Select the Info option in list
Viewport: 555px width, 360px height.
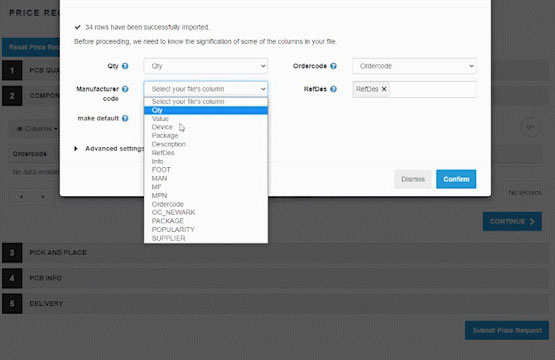coord(206,161)
